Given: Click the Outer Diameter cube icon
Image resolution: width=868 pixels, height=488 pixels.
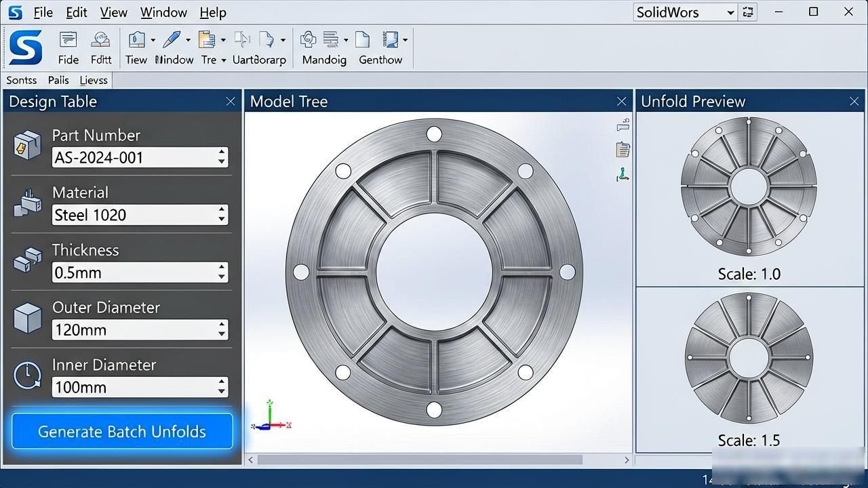Looking at the screenshot, I should click(28, 318).
